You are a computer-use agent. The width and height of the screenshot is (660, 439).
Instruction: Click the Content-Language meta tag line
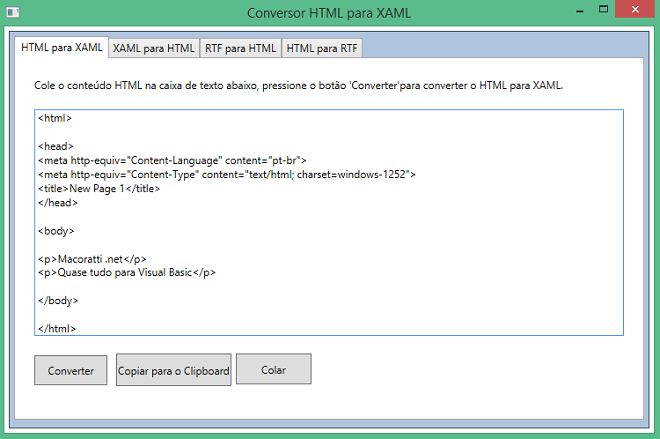coord(172,160)
